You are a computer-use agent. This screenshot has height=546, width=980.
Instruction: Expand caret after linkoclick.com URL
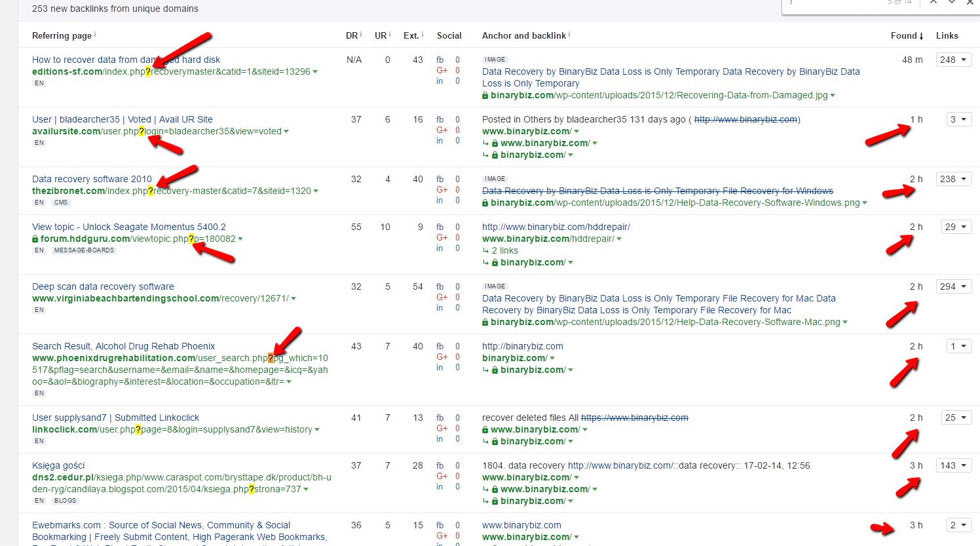317,430
